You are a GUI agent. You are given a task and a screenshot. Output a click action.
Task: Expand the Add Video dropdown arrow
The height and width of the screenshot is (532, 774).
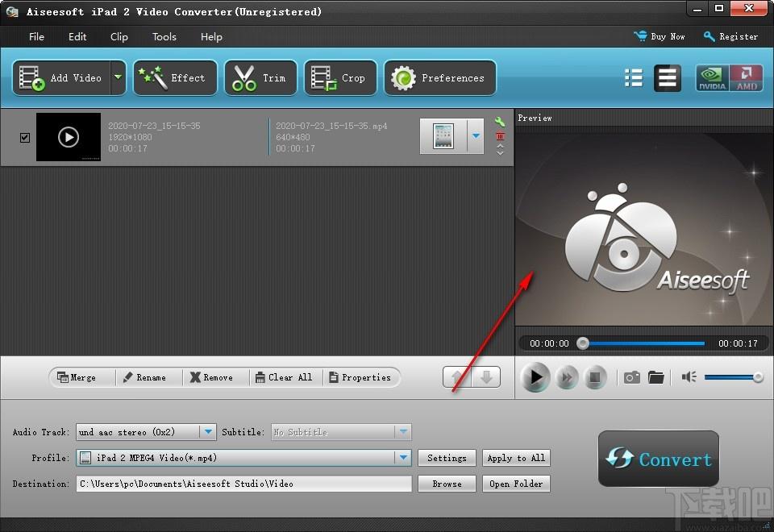118,77
